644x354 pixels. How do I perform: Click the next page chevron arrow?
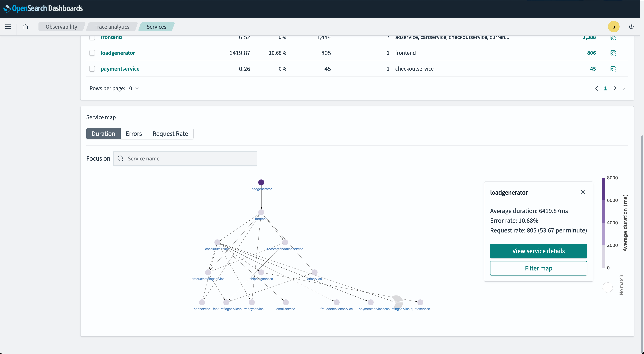(x=624, y=88)
